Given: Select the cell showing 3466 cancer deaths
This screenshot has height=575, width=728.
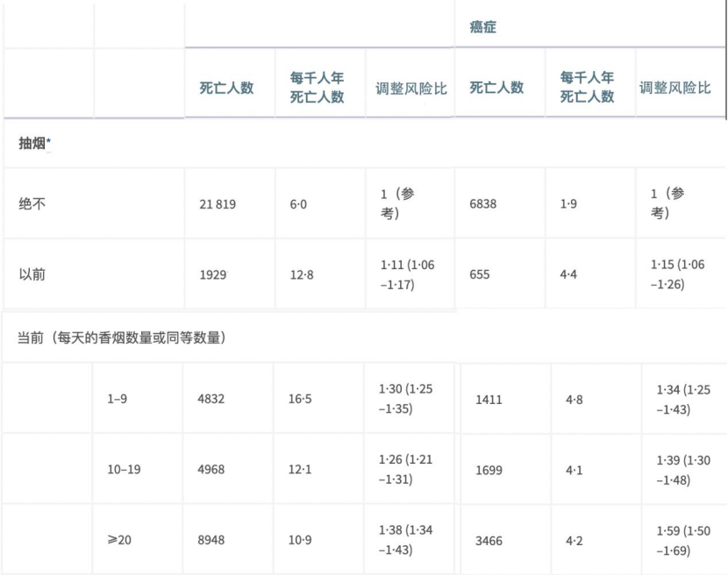Looking at the screenshot, I should (x=489, y=541).
